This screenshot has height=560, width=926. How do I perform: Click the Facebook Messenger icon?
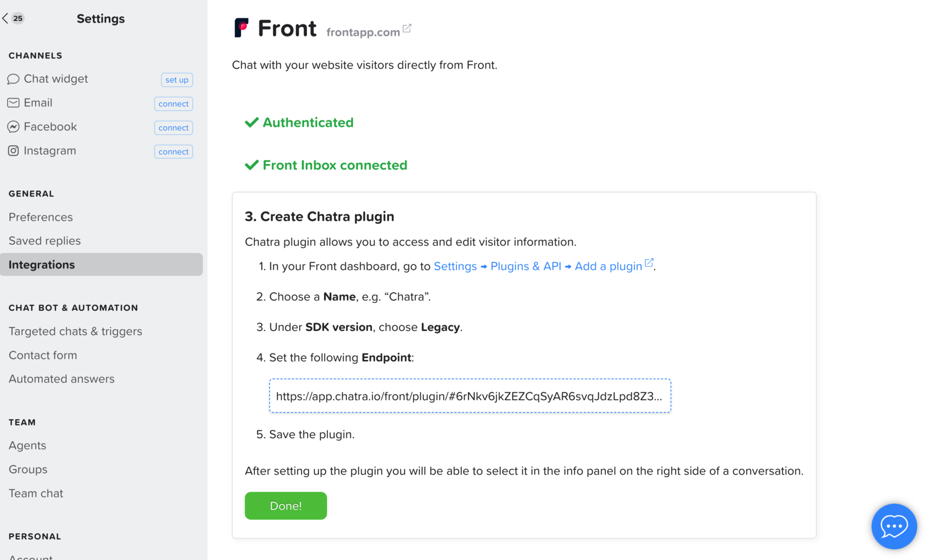click(13, 127)
